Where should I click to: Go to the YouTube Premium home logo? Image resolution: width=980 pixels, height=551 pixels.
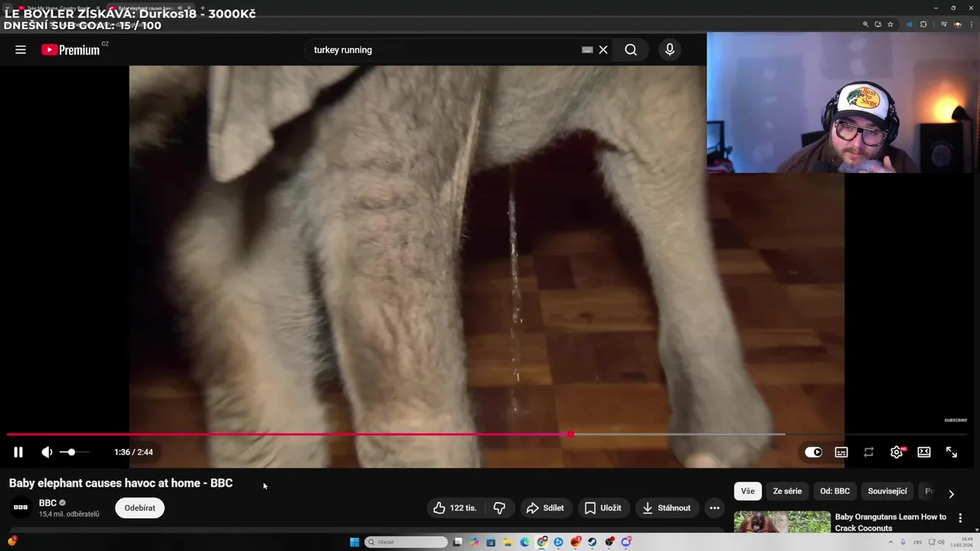pos(70,50)
